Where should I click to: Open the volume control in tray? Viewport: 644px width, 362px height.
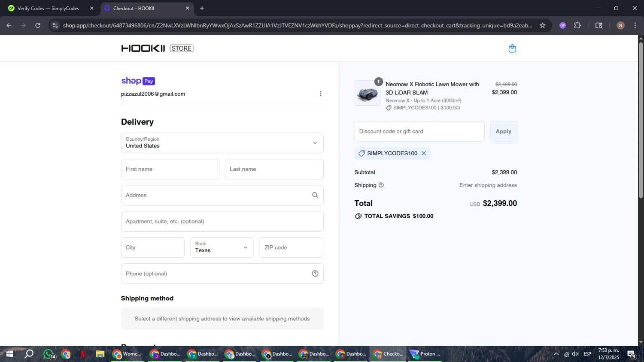(575, 354)
